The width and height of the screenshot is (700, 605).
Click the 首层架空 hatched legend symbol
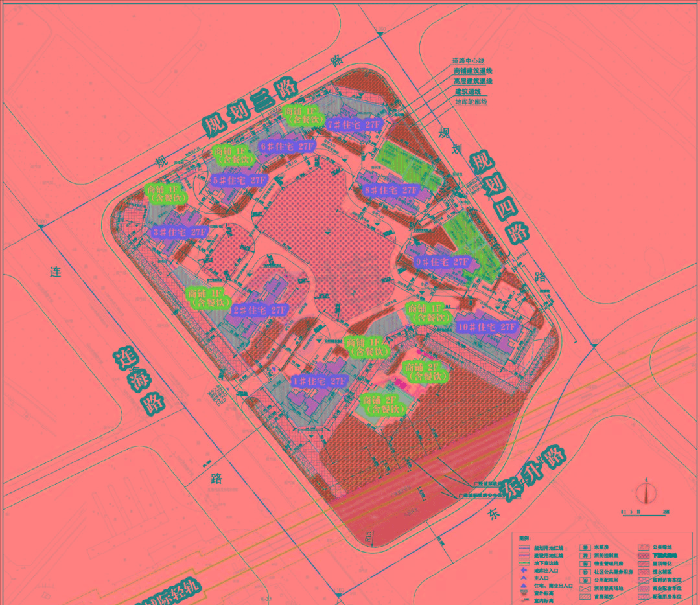[585, 597]
